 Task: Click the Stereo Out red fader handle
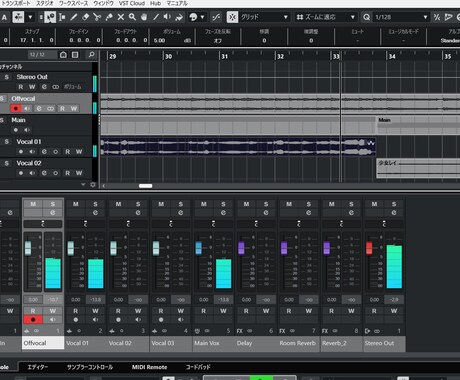click(x=369, y=248)
